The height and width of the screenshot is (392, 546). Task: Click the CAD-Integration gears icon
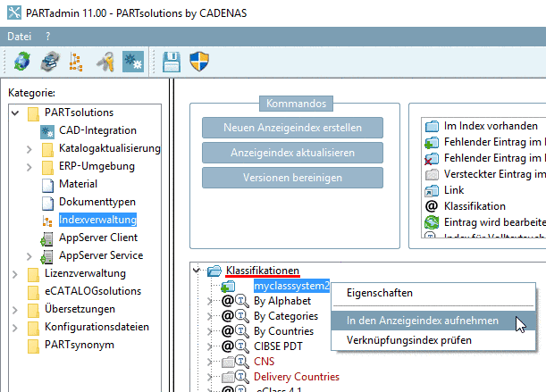(x=47, y=131)
